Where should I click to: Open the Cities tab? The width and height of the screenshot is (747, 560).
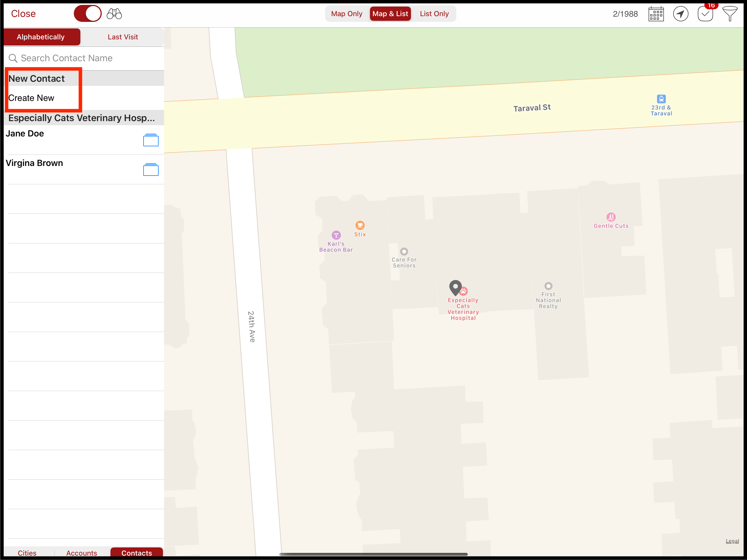coord(27,553)
